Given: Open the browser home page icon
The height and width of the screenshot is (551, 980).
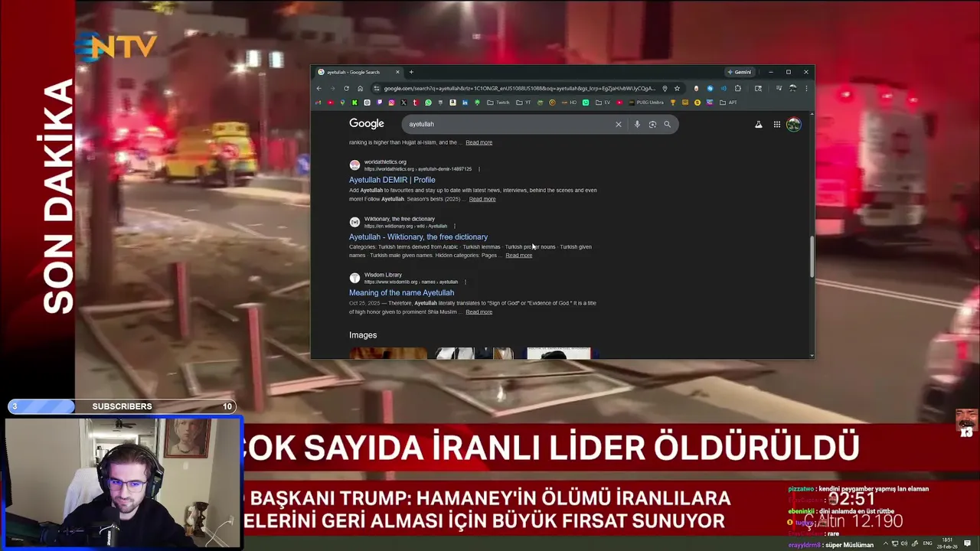Looking at the screenshot, I should point(360,89).
